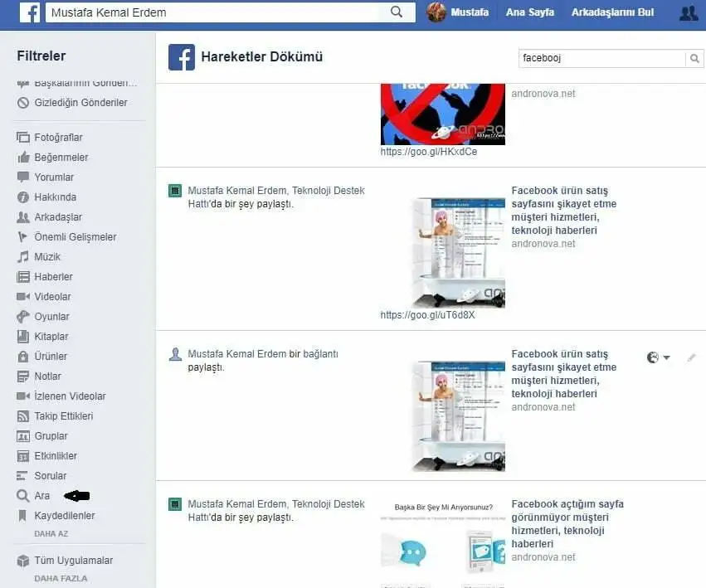Image resolution: width=706 pixels, height=588 pixels.
Task: Open audience selector globe dropdown on shared link
Action: (x=658, y=357)
